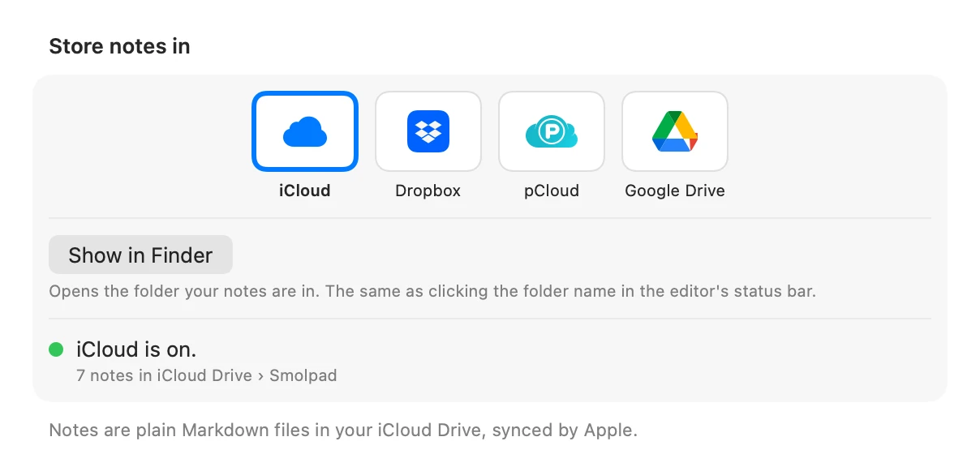980x454 pixels.
Task: Click the "iCloud is on." status text
Action: (x=136, y=349)
